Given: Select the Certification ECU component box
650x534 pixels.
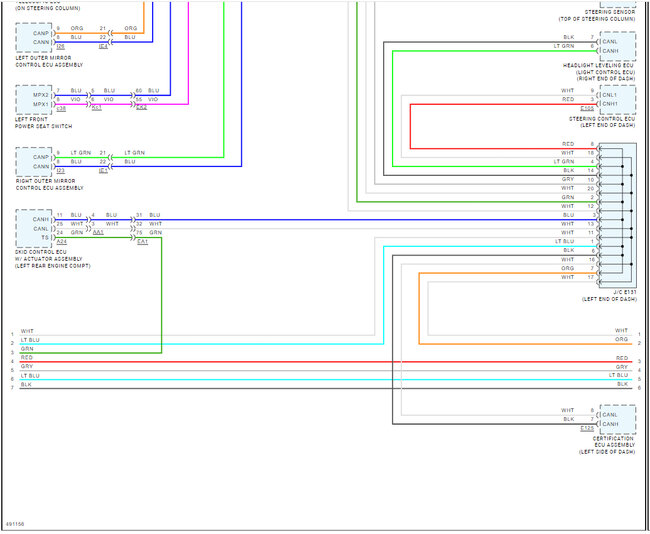Looking at the screenshot, I should coord(618,420).
